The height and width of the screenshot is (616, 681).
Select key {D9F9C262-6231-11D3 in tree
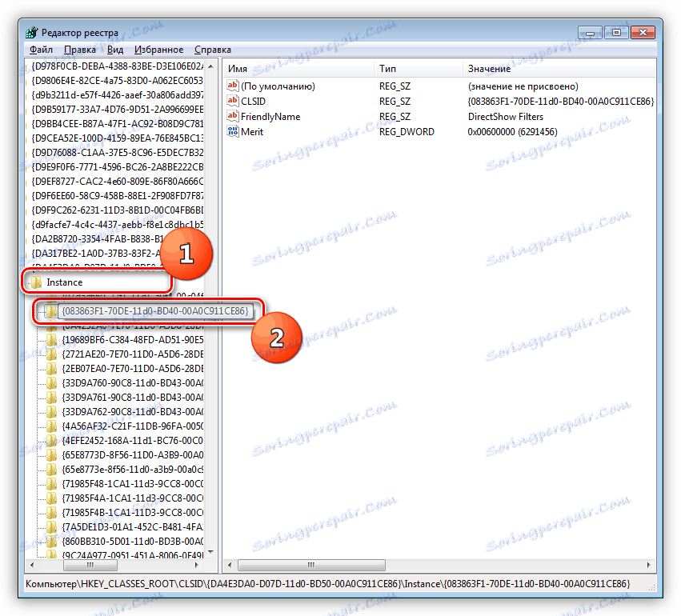click(118, 210)
